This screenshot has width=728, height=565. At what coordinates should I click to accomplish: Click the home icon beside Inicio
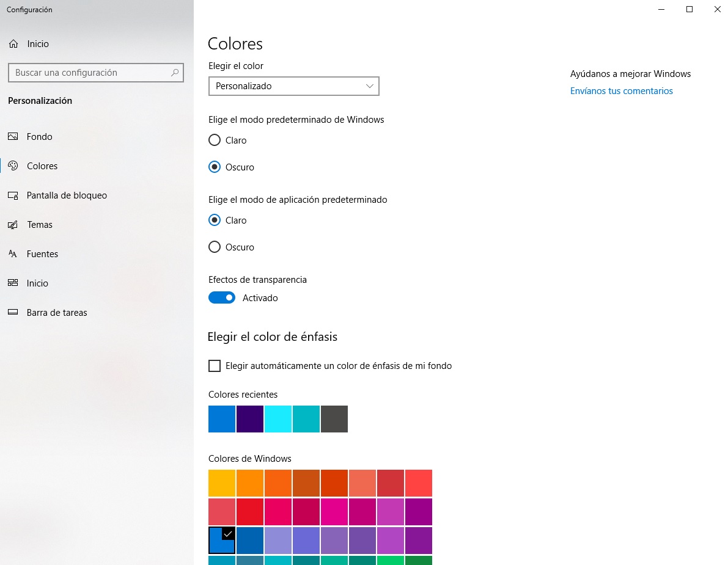(x=13, y=44)
